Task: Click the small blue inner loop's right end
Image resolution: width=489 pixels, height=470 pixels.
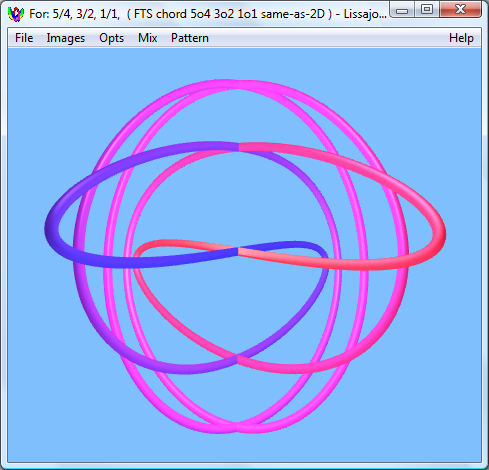Action: 323,253
